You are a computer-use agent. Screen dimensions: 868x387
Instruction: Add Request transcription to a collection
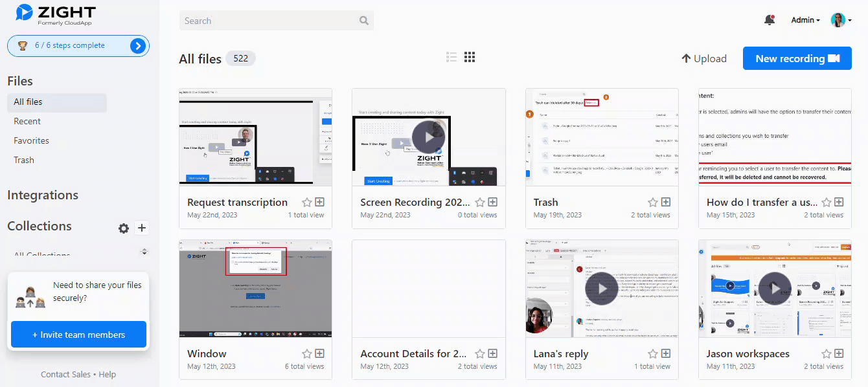pos(319,203)
